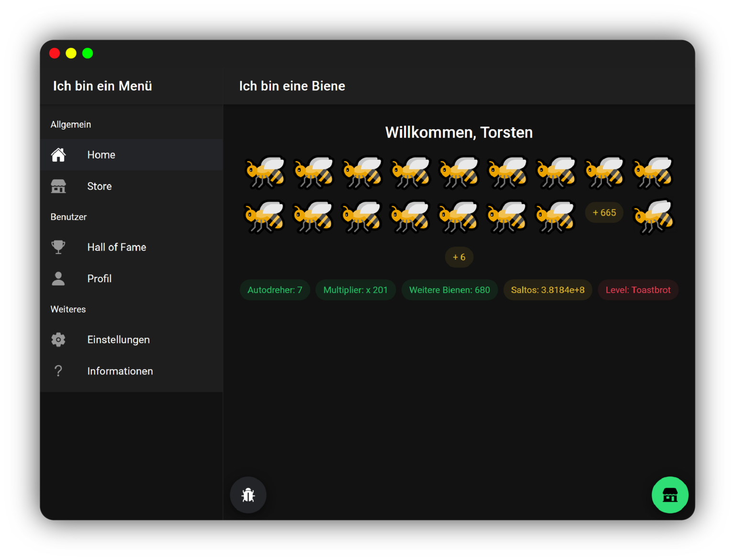The width and height of the screenshot is (735, 560).
Task: Click the + 6 badge
Action: [459, 257]
